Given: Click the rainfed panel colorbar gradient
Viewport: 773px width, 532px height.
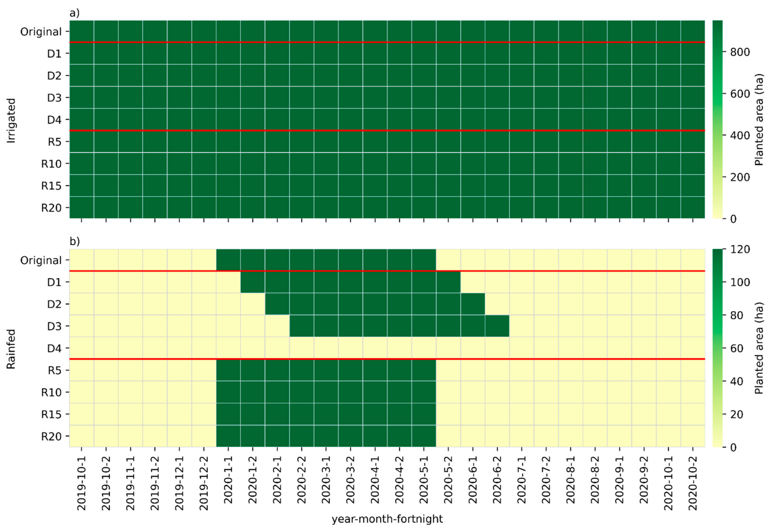Looking at the screenshot, I should coord(717,348).
